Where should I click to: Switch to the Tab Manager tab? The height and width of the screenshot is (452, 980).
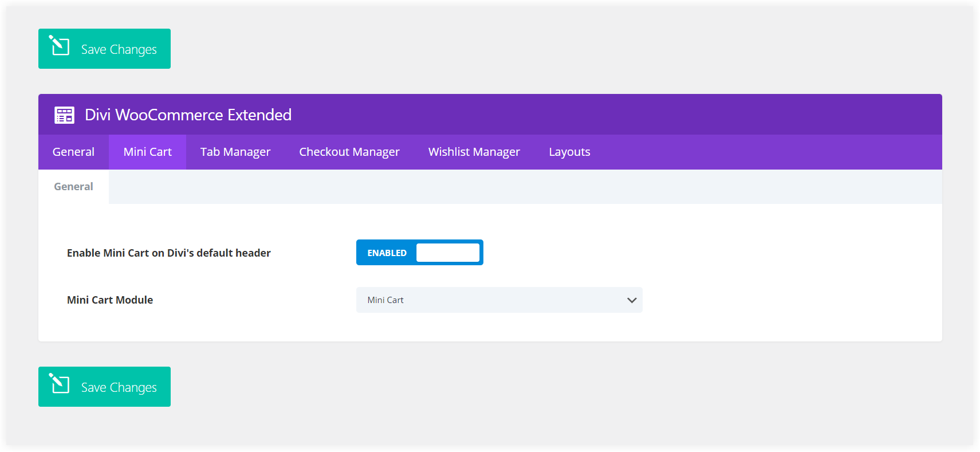pos(235,152)
